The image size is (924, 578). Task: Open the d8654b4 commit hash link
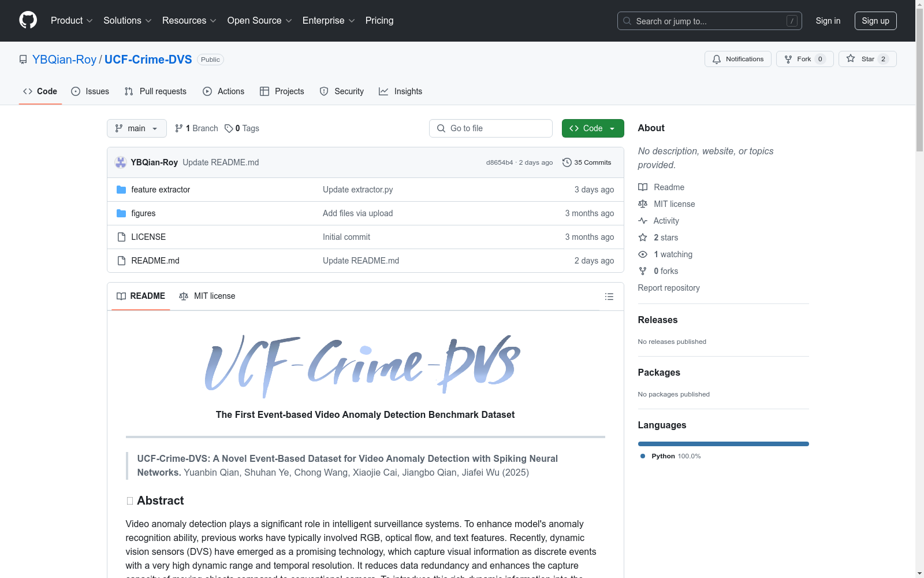tap(500, 162)
